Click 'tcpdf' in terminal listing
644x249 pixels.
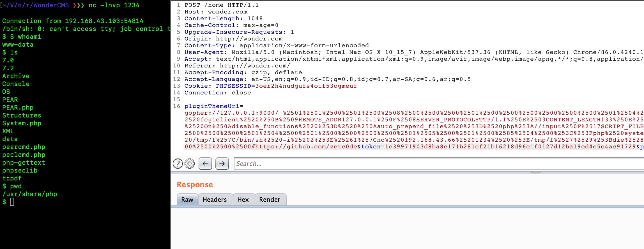point(12,178)
